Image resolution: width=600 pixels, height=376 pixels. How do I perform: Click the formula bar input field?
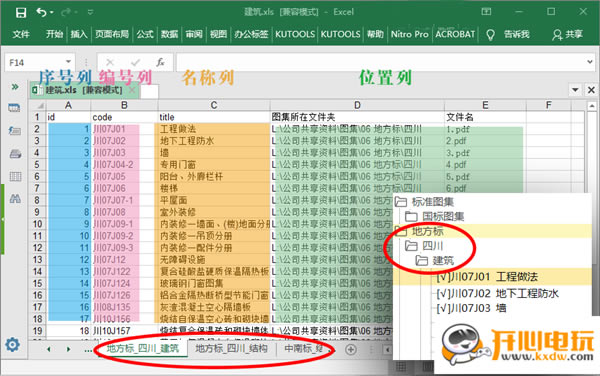(380, 62)
